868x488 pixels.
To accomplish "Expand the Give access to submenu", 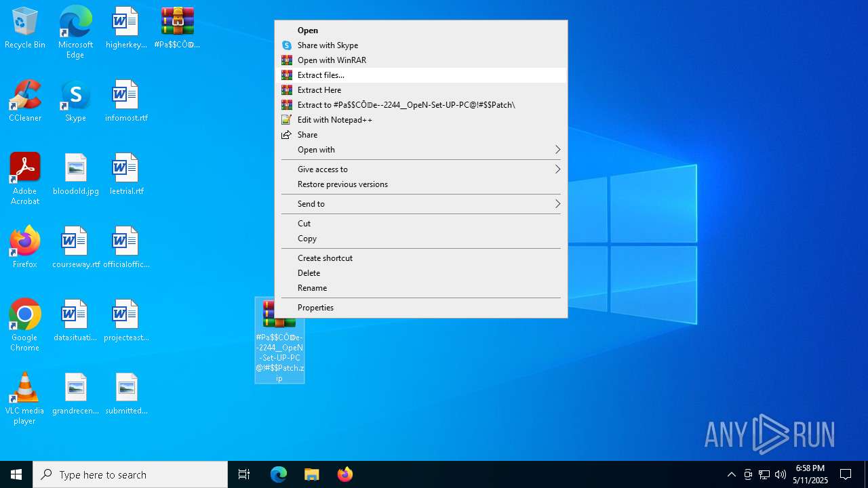I will point(420,169).
